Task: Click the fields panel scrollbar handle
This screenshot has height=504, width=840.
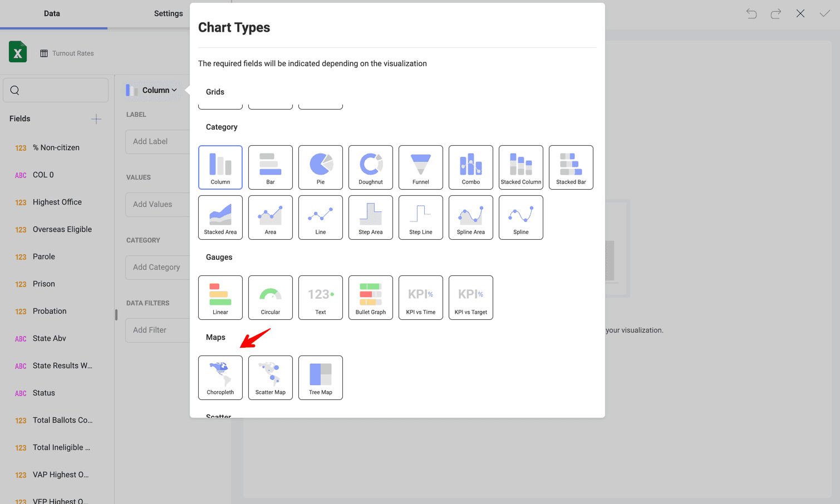Action: click(x=116, y=315)
